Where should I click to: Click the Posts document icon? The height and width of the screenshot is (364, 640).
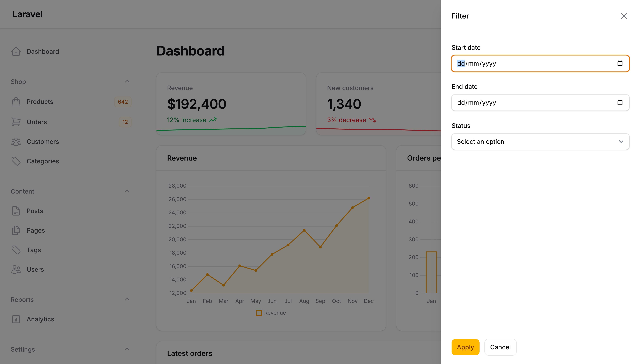(x=16, y=211)
